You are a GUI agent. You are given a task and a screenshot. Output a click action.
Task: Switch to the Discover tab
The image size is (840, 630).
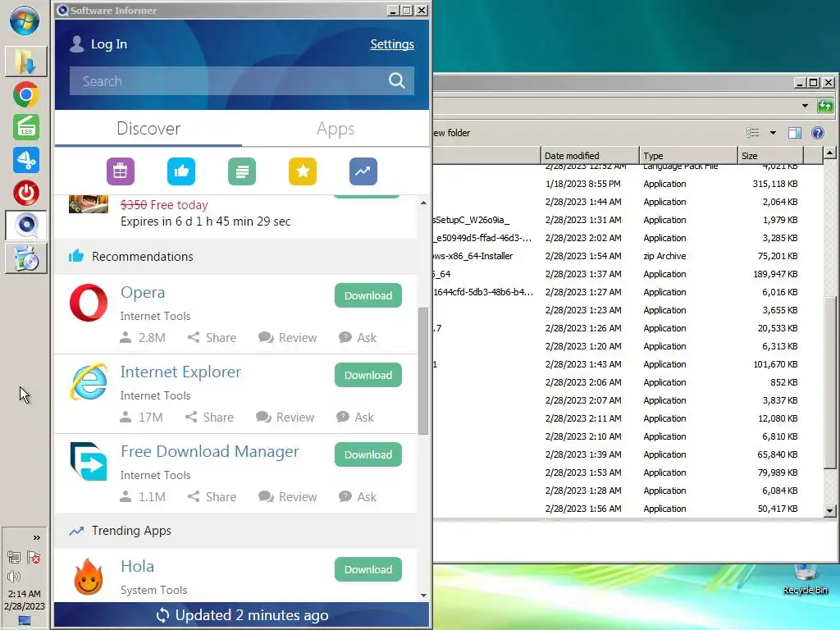[x=148, y=129]
